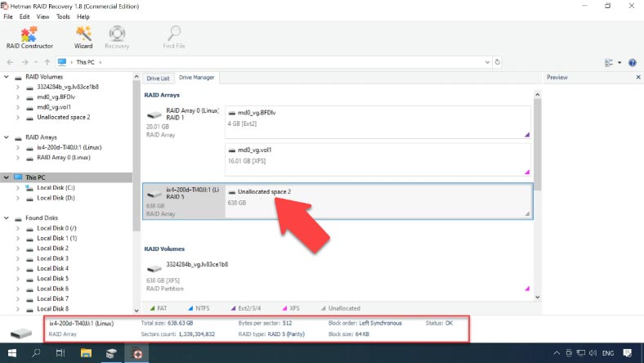
Task: Select Local Disk 5 in Found Disks
Action: click(52, 278)
